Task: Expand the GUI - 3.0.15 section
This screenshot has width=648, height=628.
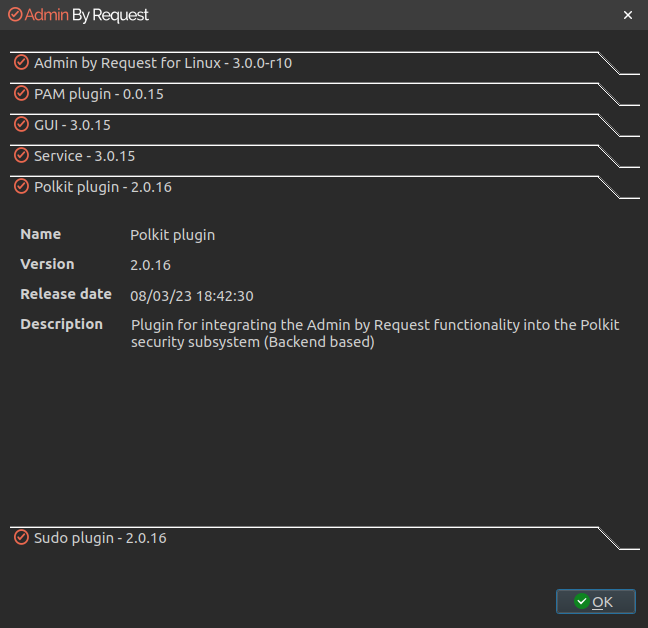Action: [324, 125]
